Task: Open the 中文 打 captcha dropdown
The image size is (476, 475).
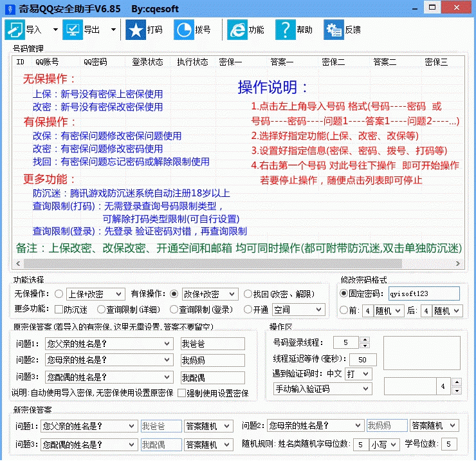Action: pos(358,373)
